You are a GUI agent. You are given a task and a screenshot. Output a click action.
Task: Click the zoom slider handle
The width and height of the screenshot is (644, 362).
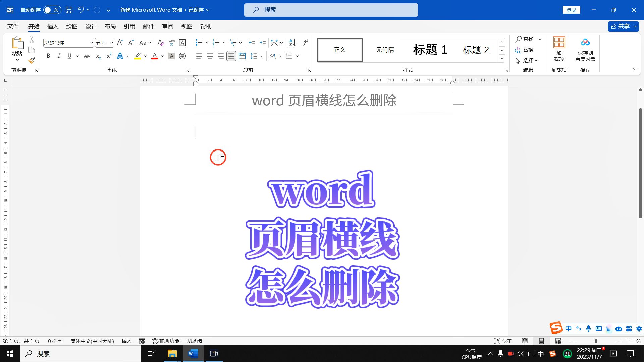tap(596, 341)
